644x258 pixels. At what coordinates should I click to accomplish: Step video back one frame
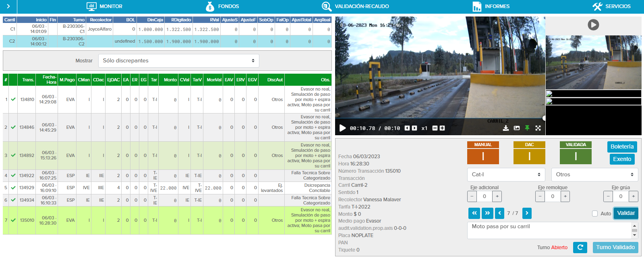click(x=407, y=128)
